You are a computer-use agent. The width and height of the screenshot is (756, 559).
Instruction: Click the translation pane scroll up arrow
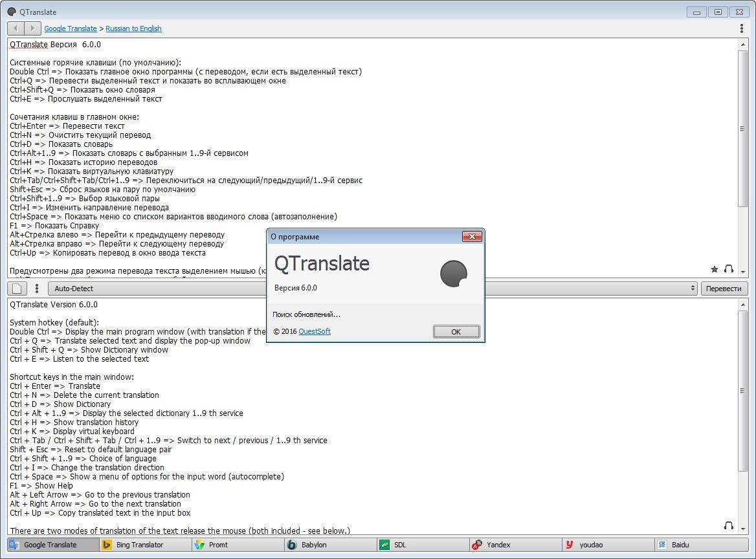pyautogui.click(x=742, y=305)
